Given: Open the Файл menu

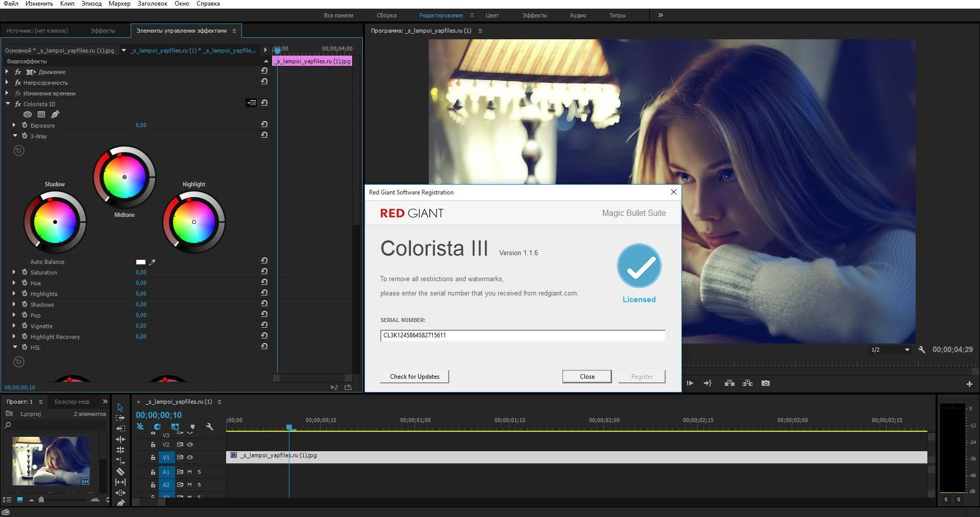Looking at the screenshot, I should [x=11, y=4].
